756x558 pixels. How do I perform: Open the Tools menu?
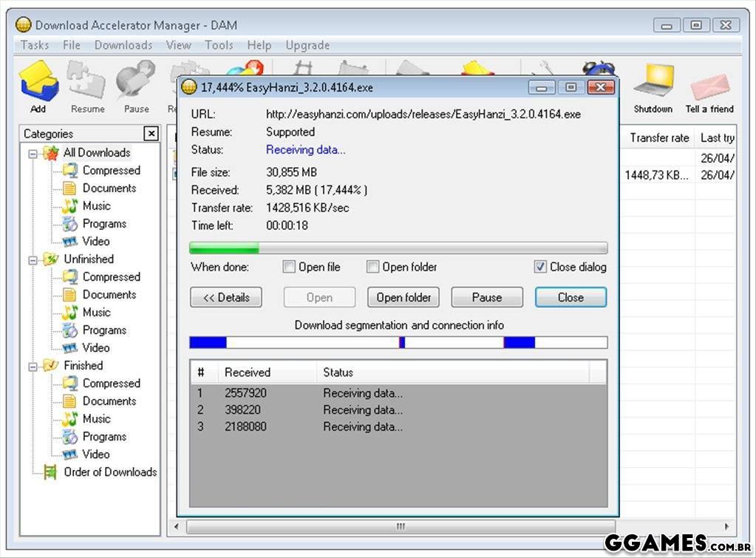(219, 45)
